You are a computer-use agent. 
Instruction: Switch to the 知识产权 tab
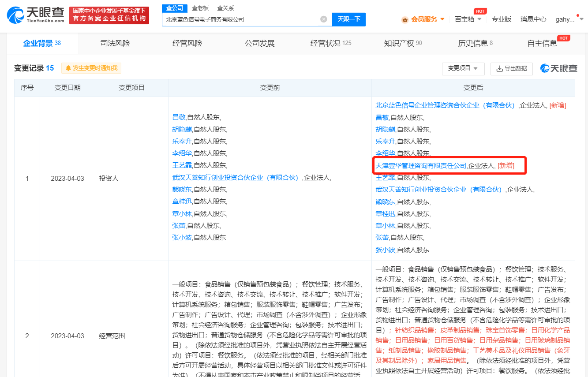coord(403,43)
